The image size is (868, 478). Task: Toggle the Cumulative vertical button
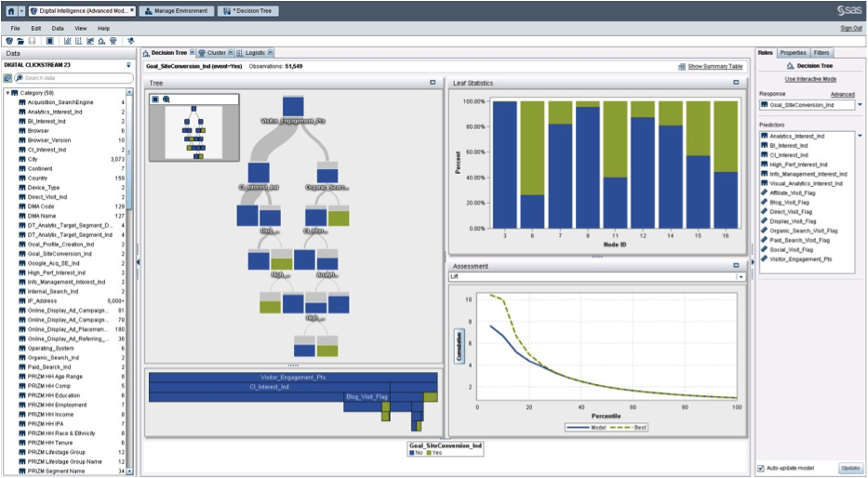tap(459, 346)
